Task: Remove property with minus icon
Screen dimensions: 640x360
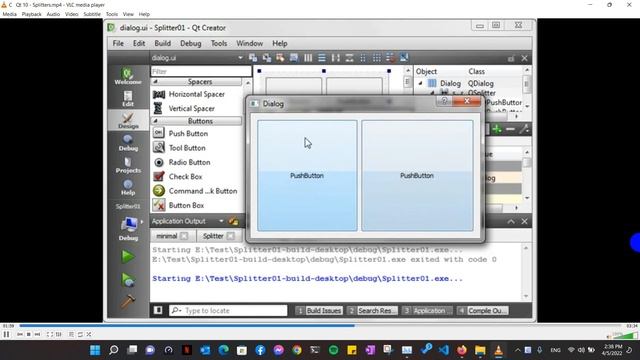Action: 510,129
